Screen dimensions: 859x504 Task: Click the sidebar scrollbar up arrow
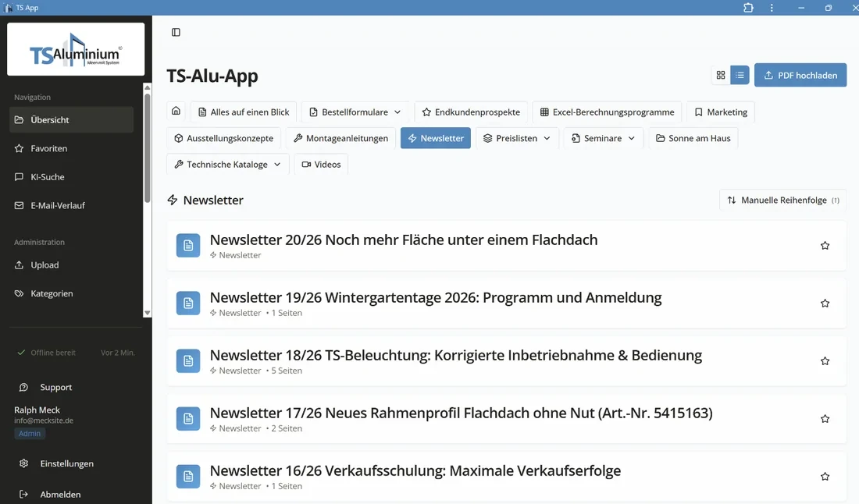(x=147, y=87)
